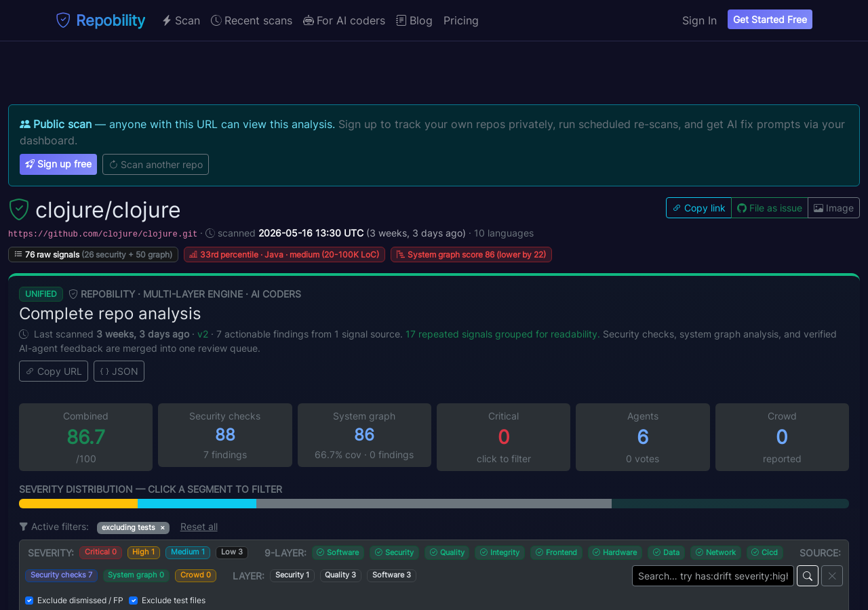Image resolution: width=868 pixels, height=610 pixels.
Task: Click Scan another repo button
Action: 155,164
